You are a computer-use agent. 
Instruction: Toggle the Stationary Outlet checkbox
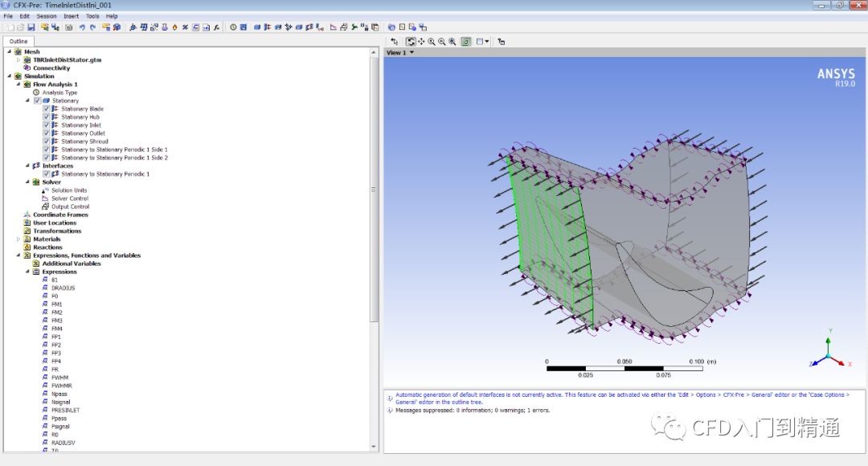pos(47,133)
